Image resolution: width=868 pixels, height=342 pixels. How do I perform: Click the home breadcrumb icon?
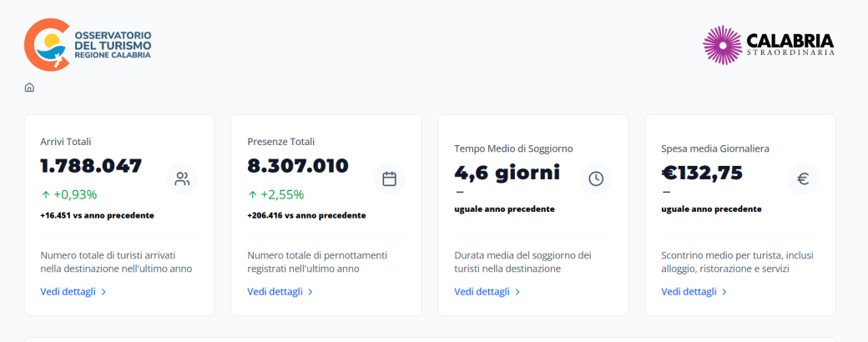click(29, 88)
